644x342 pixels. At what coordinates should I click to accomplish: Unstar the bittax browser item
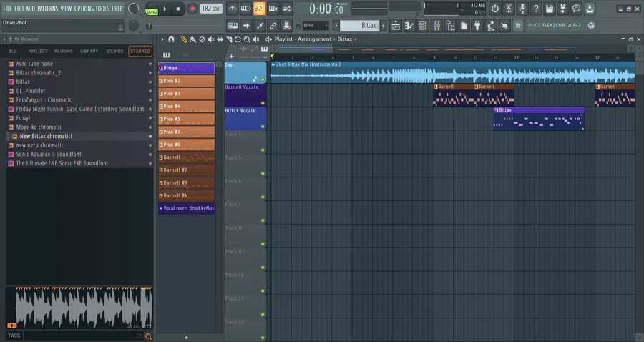150,82
